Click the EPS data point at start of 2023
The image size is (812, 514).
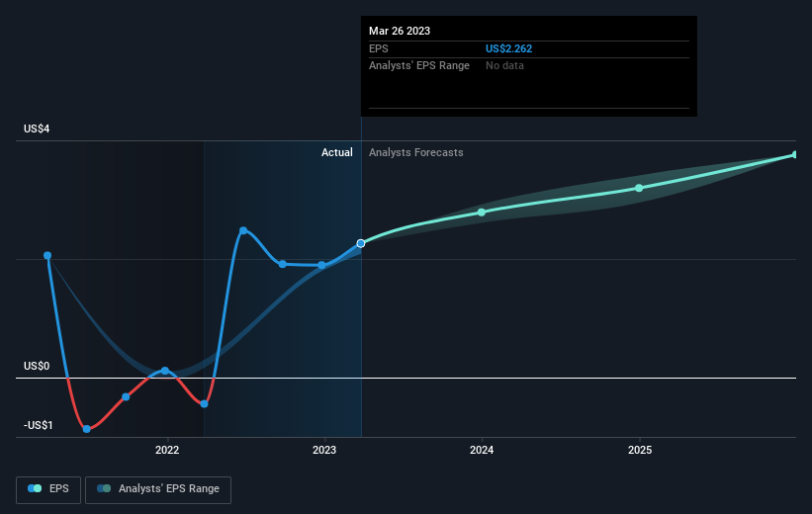tap(321, 265)
